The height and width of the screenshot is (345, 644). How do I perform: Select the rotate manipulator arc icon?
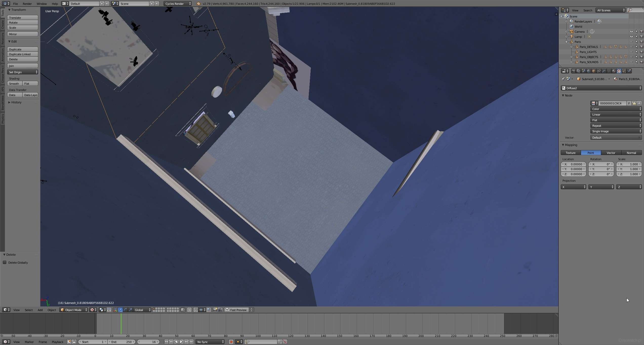(125, 310)
